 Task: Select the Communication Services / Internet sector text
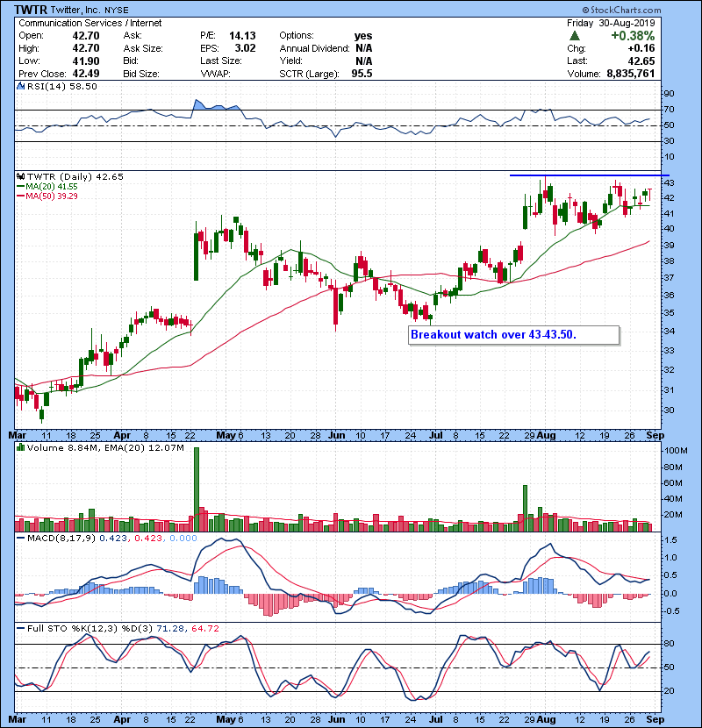tap(90, 23)
